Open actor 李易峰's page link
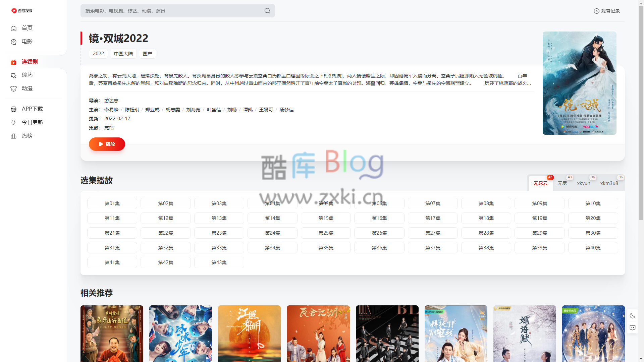This screenshot has height=362, width=644. tap(112, 110)
